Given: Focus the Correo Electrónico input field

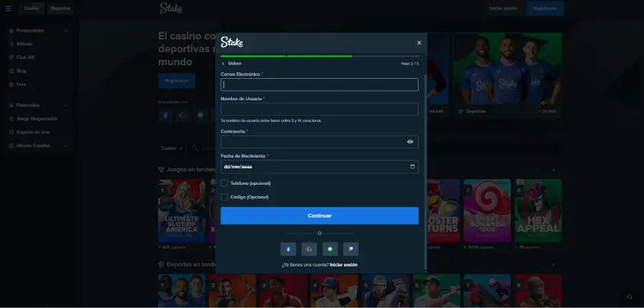Looking at the screenshot, I should point(320,85).
